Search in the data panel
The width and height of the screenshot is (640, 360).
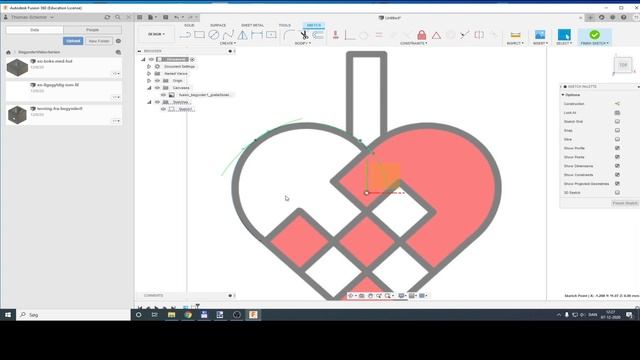tap(118, 17)
